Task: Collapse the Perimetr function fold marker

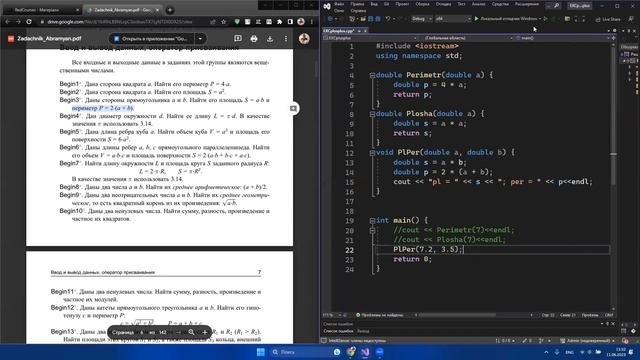Action: coord(372,75)
